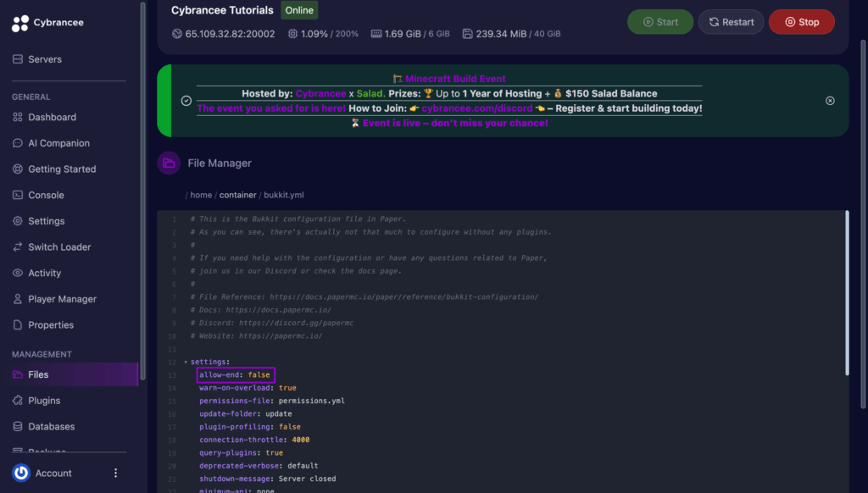Click the page vertical scrollbar on right
This screenshot has height=493, width=868.
tap(862, 224)
